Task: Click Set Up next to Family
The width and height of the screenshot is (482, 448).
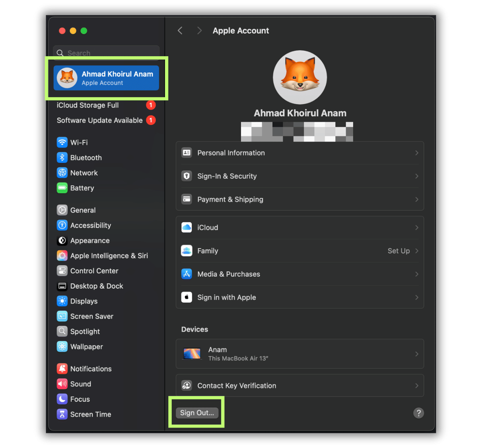Action: (x=398, y=251)
